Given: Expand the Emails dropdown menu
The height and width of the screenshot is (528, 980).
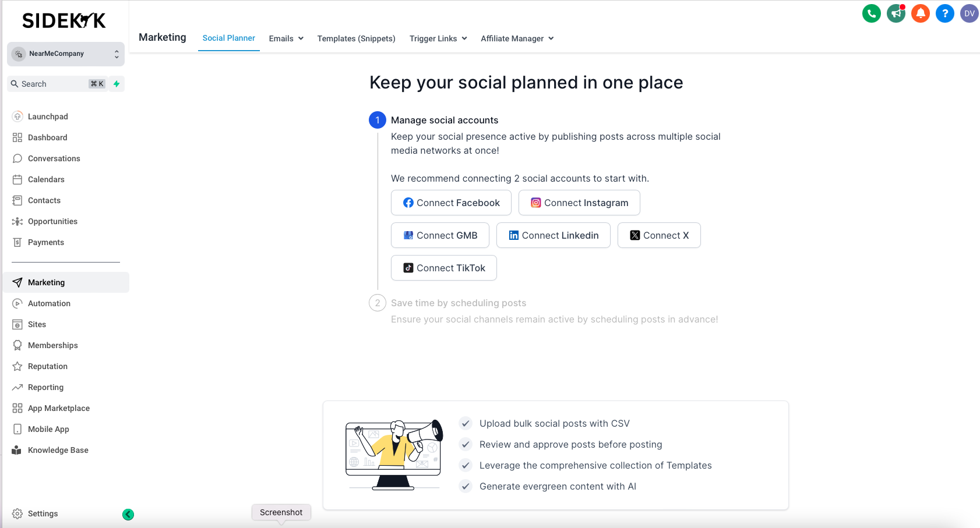Looking at the screenshot, I should (286, 38).
